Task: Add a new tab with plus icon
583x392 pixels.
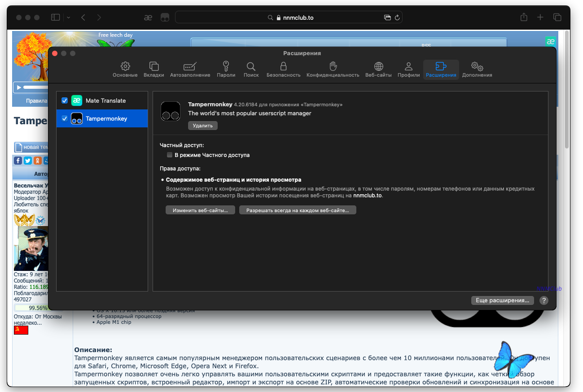Action: pos(540,17)
